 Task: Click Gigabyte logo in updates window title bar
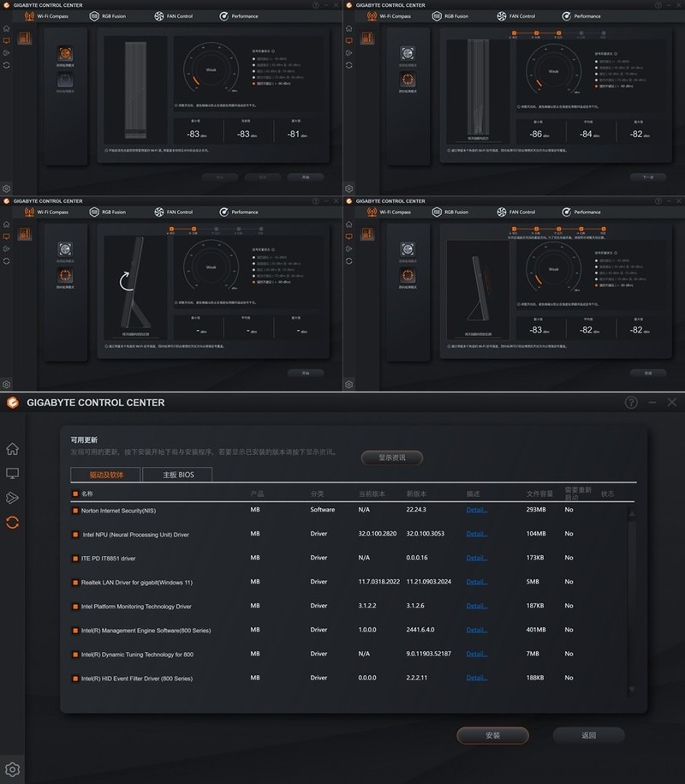(13, 403)
